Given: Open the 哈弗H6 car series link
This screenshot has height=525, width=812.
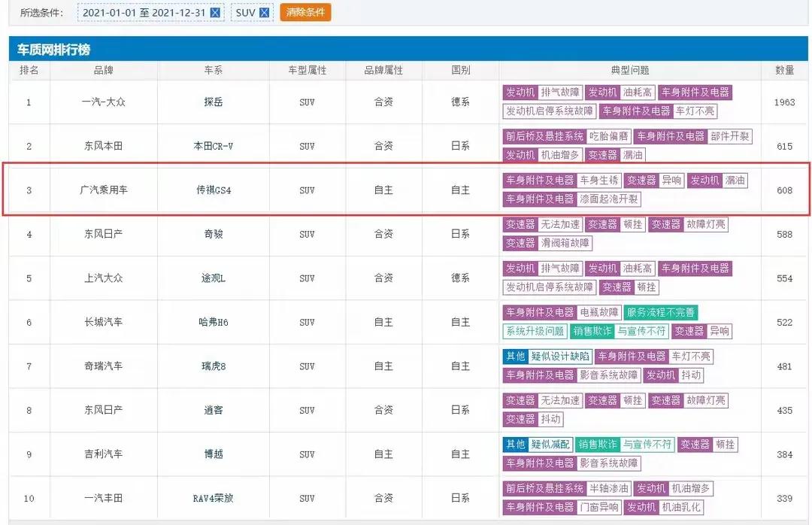Looking at the screenshot, I should [213, 323].
